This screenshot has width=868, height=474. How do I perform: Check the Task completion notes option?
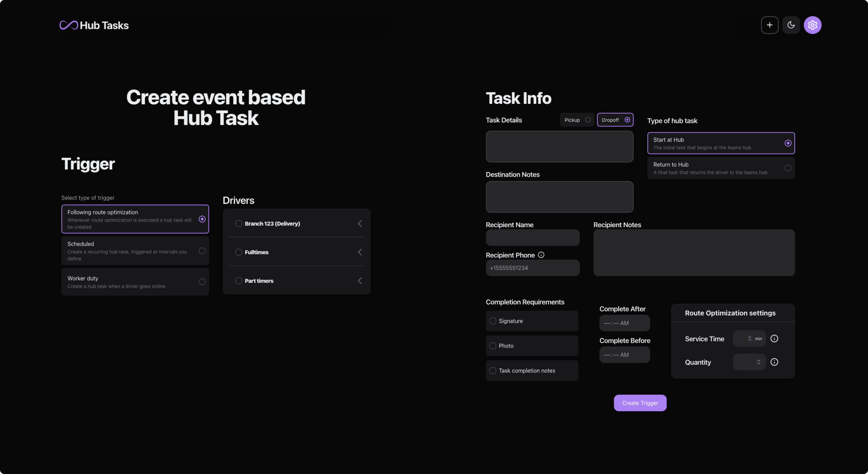click(493, 370)
